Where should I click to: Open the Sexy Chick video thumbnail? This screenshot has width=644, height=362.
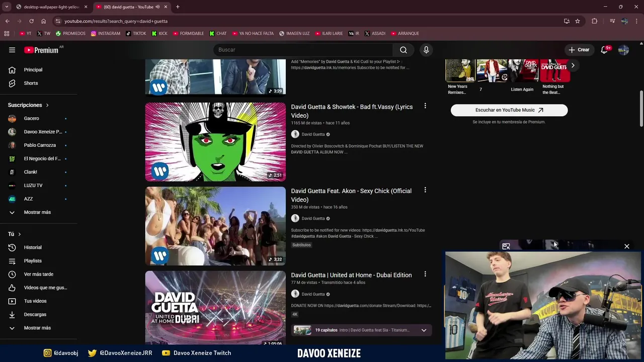pos(215,226)
